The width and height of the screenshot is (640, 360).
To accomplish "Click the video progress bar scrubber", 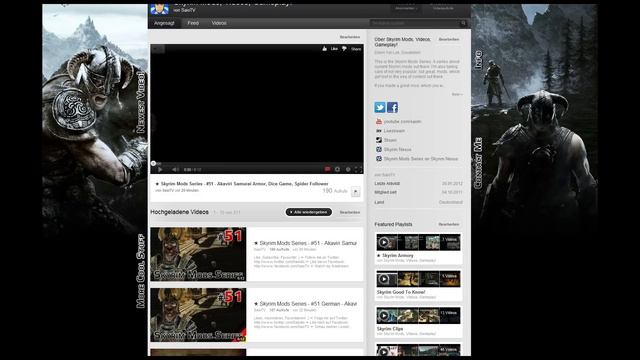I will [x=153, y=163].
